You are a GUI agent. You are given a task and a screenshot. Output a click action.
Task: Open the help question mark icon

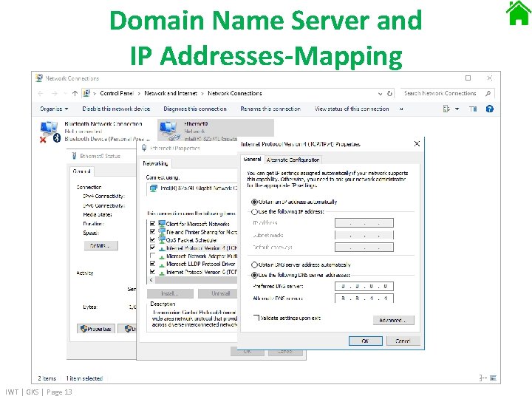[x=490, y=109]
